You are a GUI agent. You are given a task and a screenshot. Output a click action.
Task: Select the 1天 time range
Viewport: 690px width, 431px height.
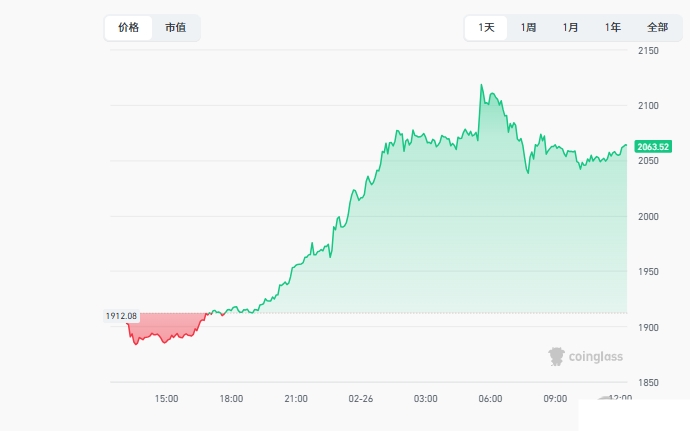pyautogui.click(x=486, y=28)
